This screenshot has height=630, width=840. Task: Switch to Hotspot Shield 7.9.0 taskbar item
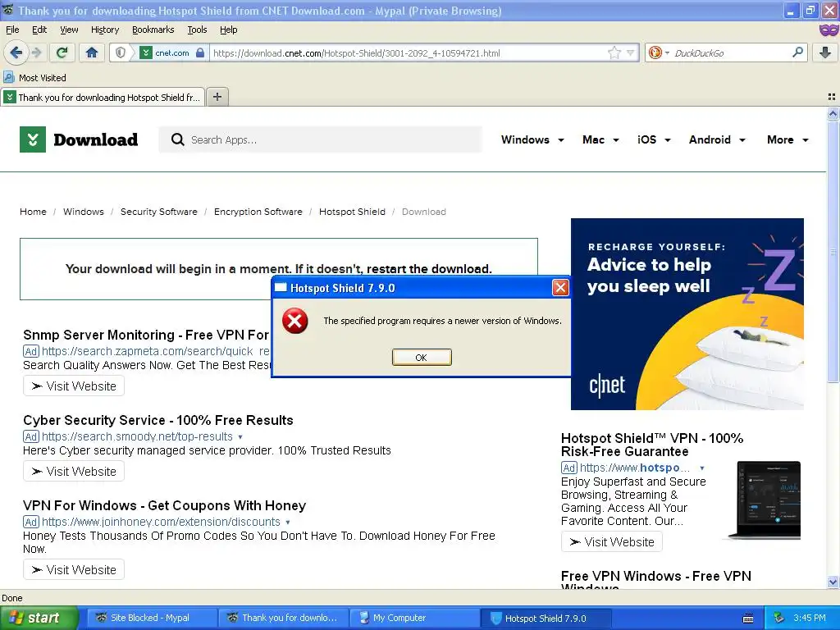[546, 618]
